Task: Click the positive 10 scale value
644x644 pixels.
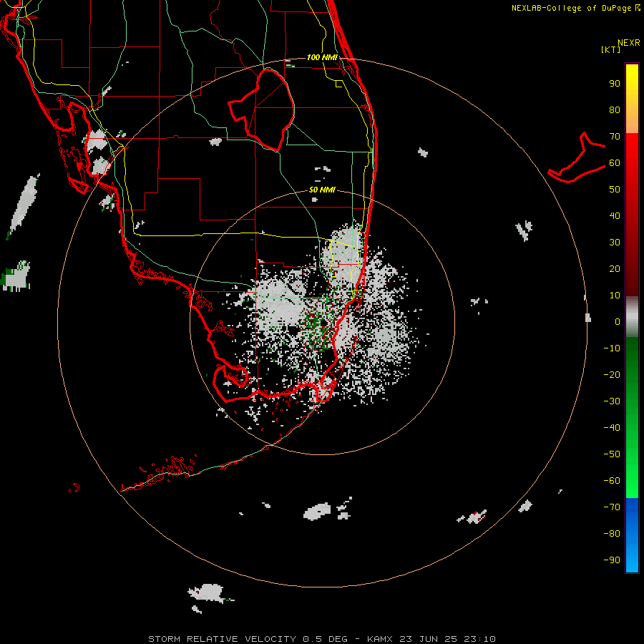Action: coord(615,296)
